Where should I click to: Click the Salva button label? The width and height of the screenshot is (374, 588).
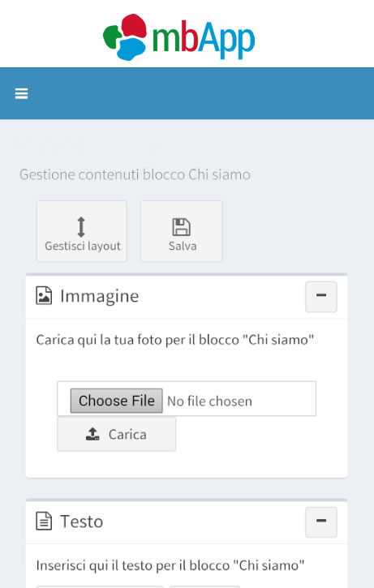(x=183, y=246)
